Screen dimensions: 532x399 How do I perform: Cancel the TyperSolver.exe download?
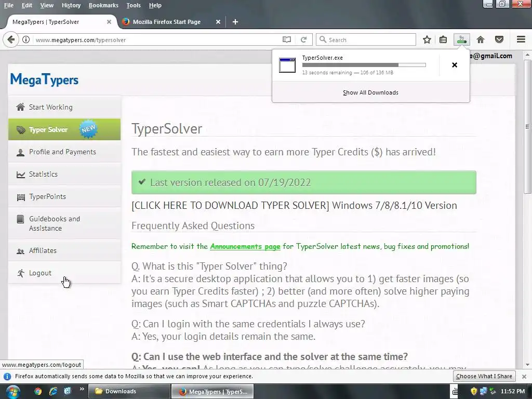click(x=455, y=65)
